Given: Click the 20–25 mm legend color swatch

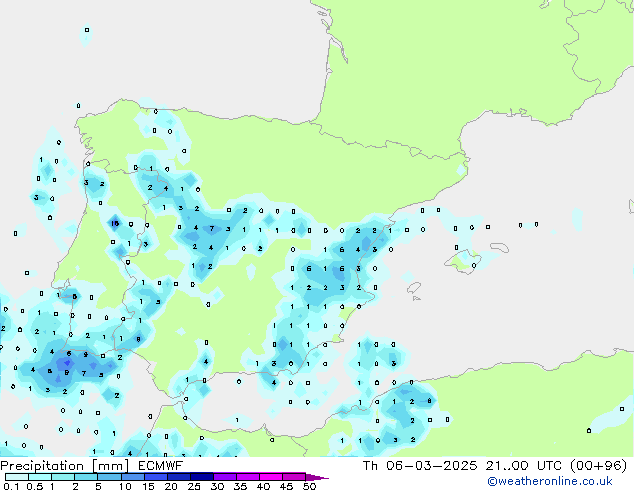Looking at the screenshot, I should click(x=178, y=477).
